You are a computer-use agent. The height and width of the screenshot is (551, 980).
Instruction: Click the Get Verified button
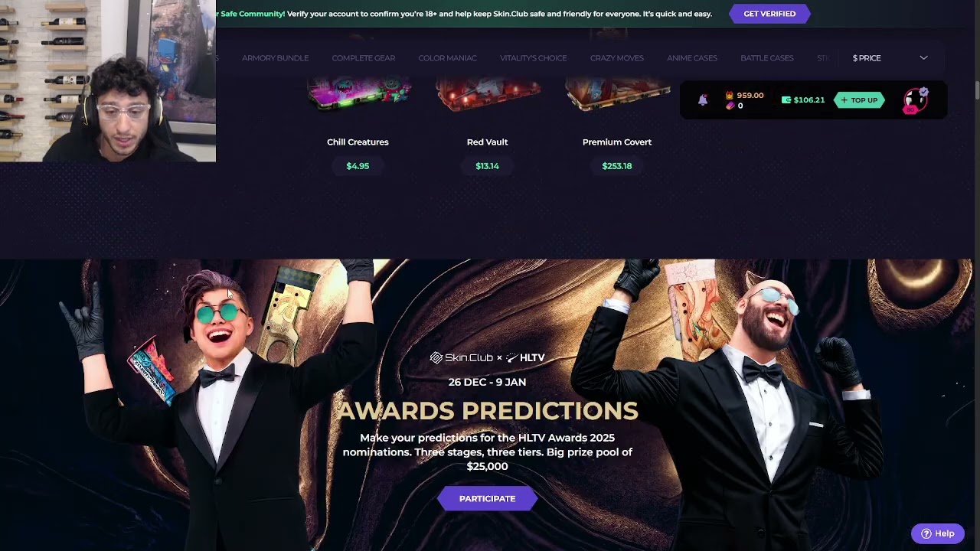[769, 14]
